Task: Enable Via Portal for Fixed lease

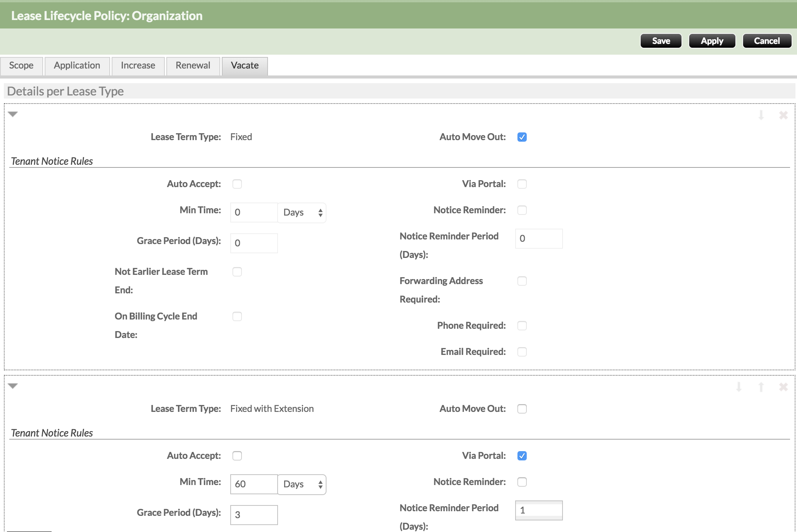Action: point(522,184)
